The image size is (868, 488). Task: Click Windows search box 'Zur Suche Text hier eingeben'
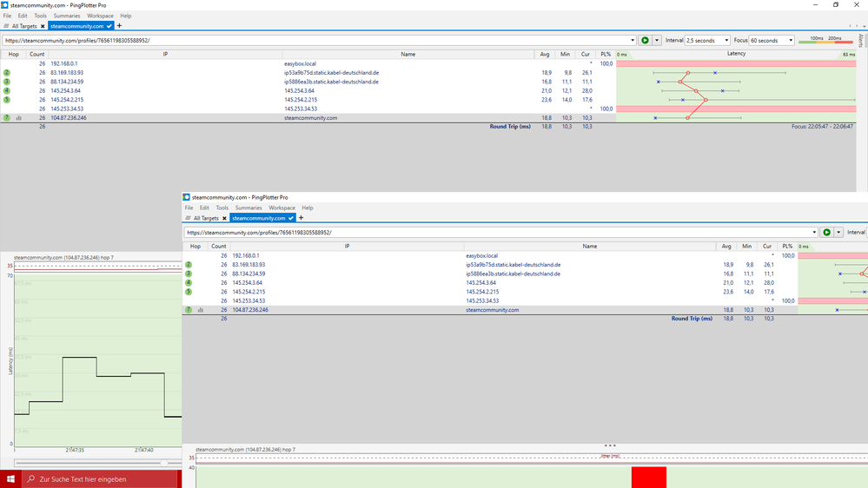pos(102,479)
